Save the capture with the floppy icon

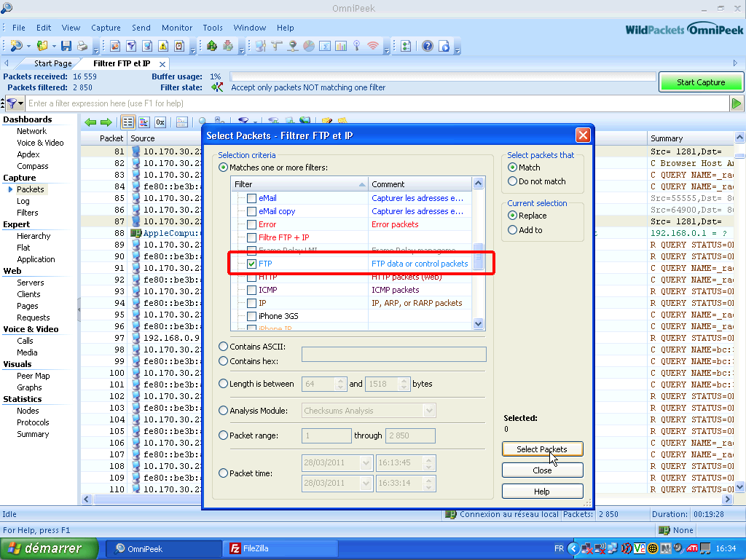(x=66, y=46)
